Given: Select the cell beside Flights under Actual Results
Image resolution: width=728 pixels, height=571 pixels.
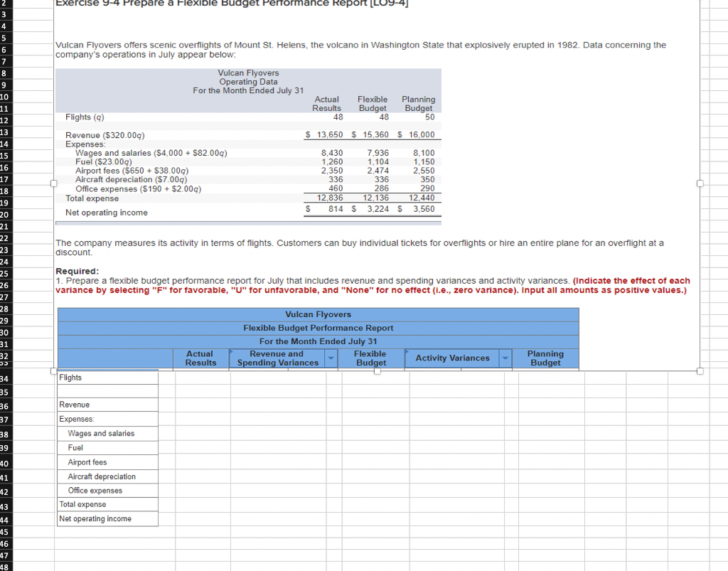Looking at the screenshot, I should [x=200, y=377].
